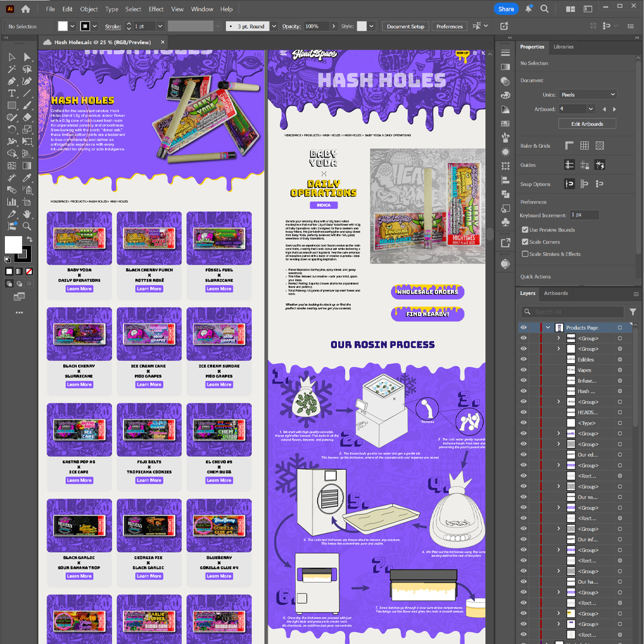This screenshot has width=644, height=644.
Task: Open Document Setup
Action: [405, 26]
